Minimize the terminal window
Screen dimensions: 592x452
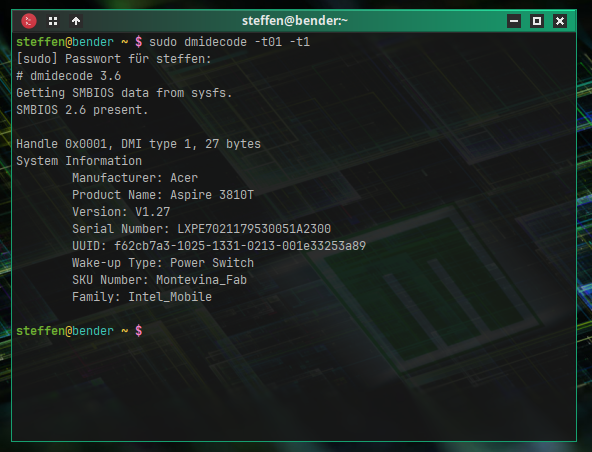pyautogui.click(x=514, y=21)
